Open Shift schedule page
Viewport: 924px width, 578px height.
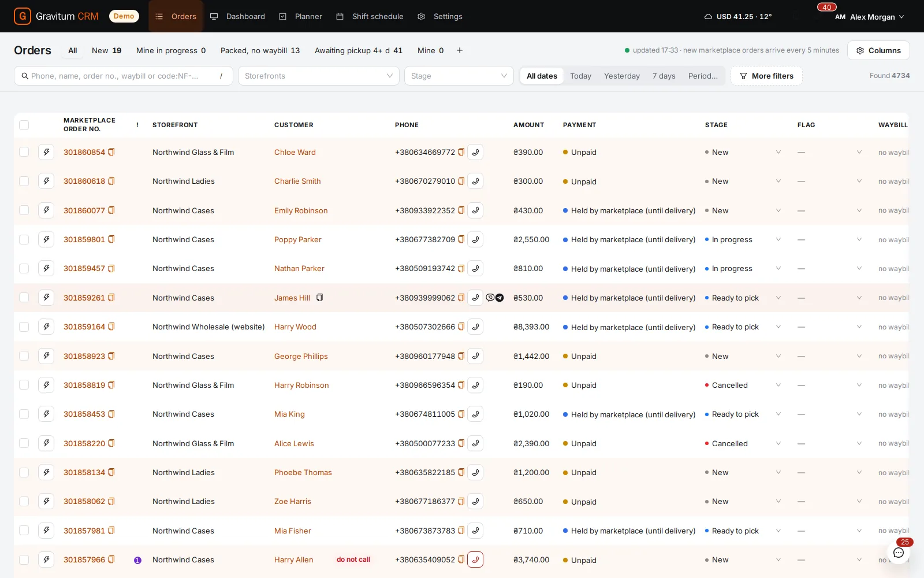coord(370,16)
